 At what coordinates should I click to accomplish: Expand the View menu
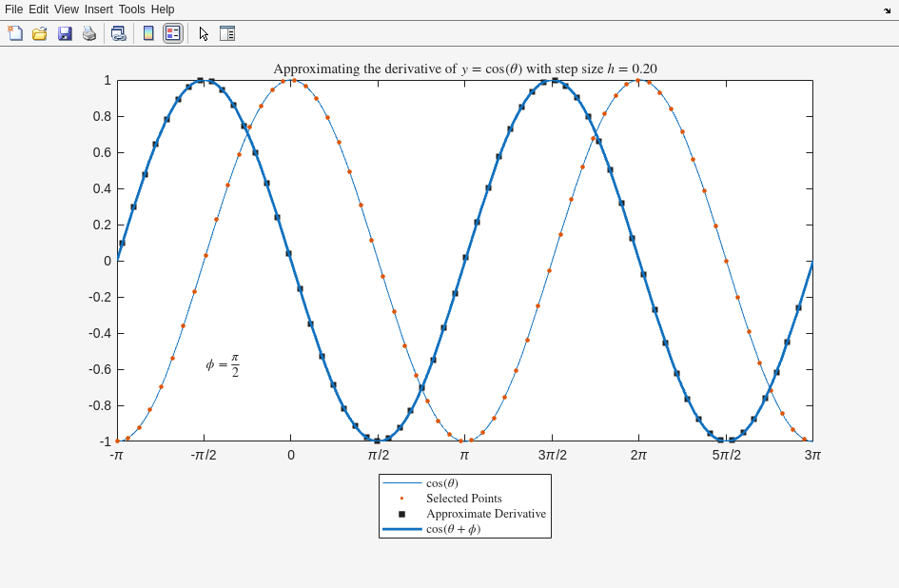(x=67, y=10)
